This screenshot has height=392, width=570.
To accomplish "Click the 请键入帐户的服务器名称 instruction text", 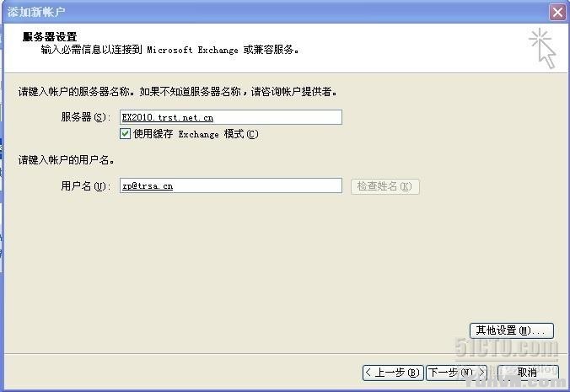I will tap(178, 92).
